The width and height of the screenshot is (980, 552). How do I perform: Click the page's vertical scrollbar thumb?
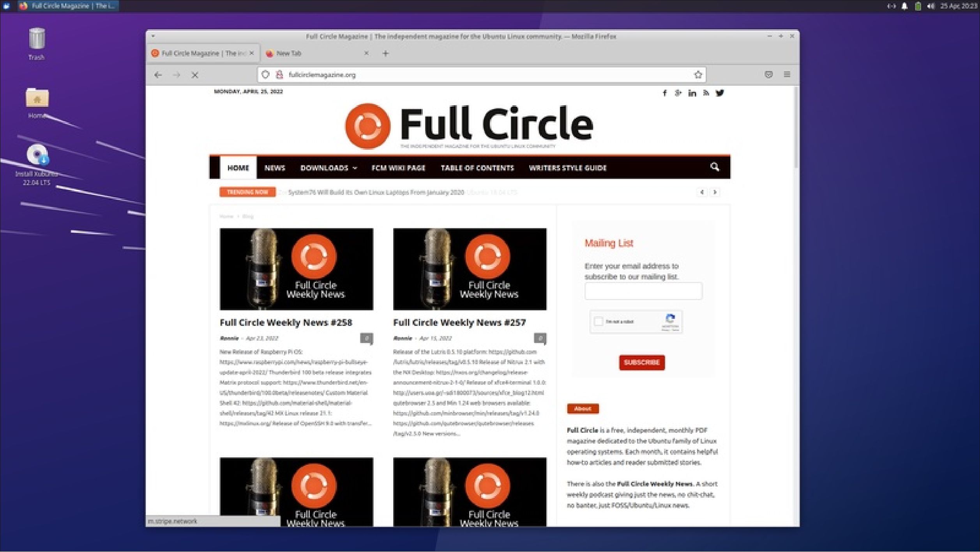click(796, 127)
